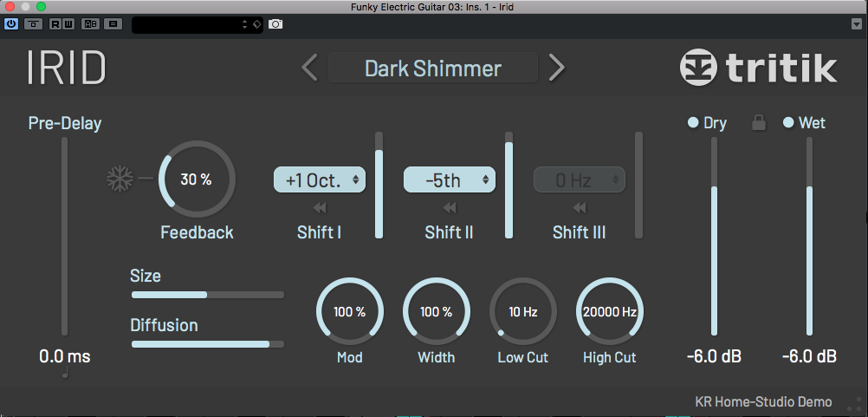Go to the previous preset arrow
The height and width of the screenshot is (417, 868).
coord(309,68)
